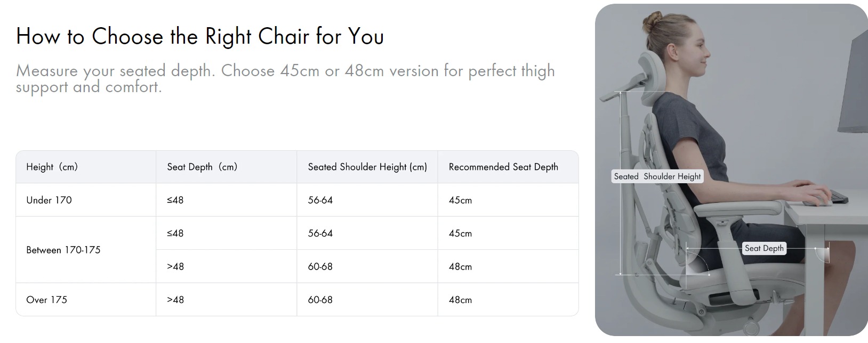Click the 60-68 value in the Over 175 row
Screen dimensions: 868x343
[320, 300]
